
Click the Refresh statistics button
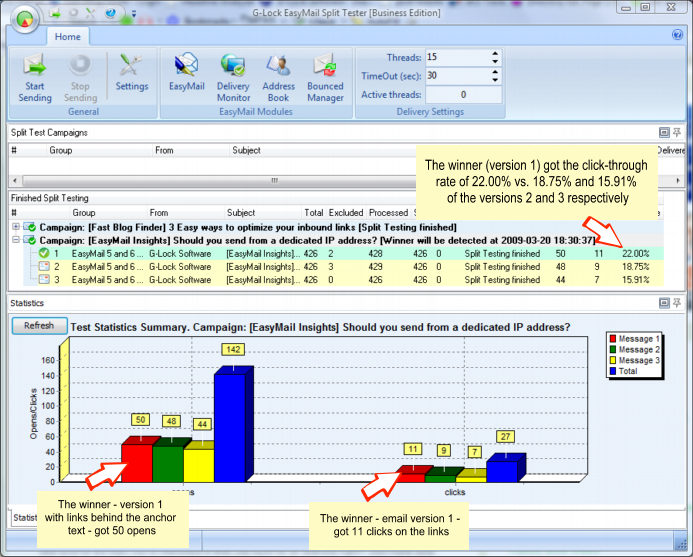click(x=39, y=326)
